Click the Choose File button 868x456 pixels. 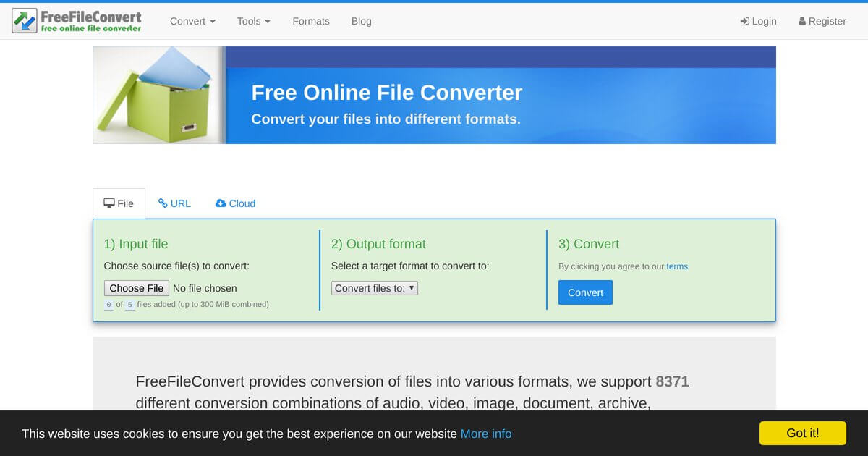pyautogui.click(x=137, y=288)
